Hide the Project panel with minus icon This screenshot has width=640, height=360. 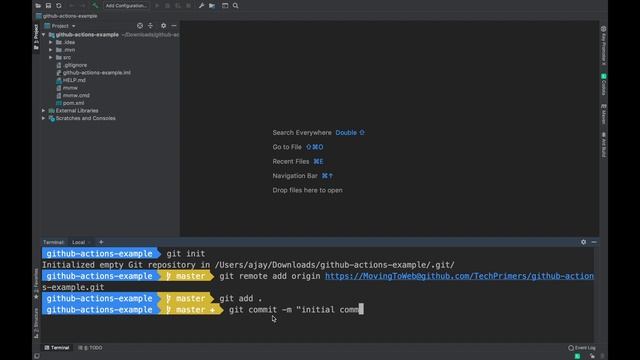point(174,26)
